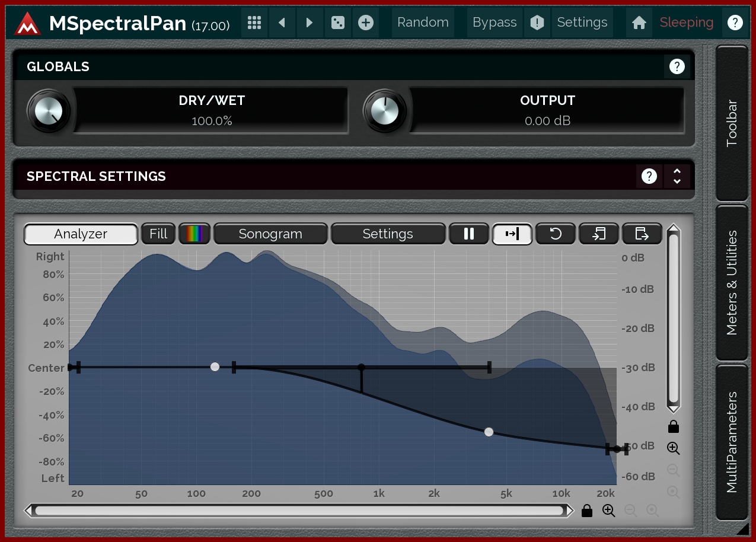Click the Dry/Wet value slider
The image size is (756, 542).
212,111
